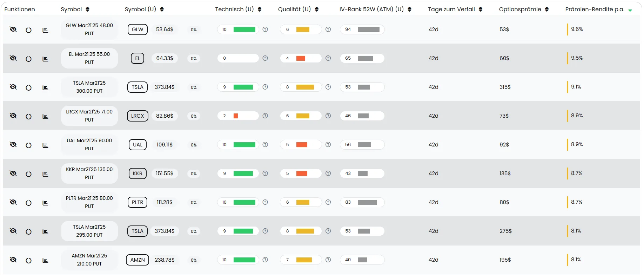The height and width of the screenshot is (275, 644).
Task: Hide the GLW Mar21'25 48.00 PUT row
Action: 13,30
